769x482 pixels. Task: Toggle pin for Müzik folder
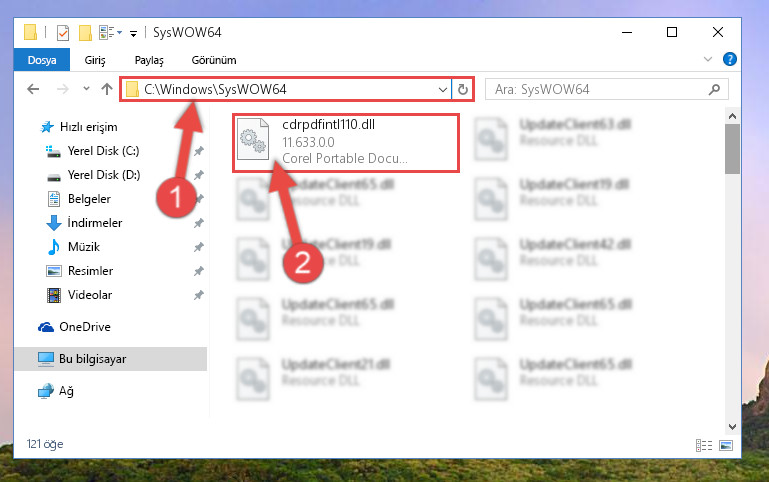(x=199, y=247)
